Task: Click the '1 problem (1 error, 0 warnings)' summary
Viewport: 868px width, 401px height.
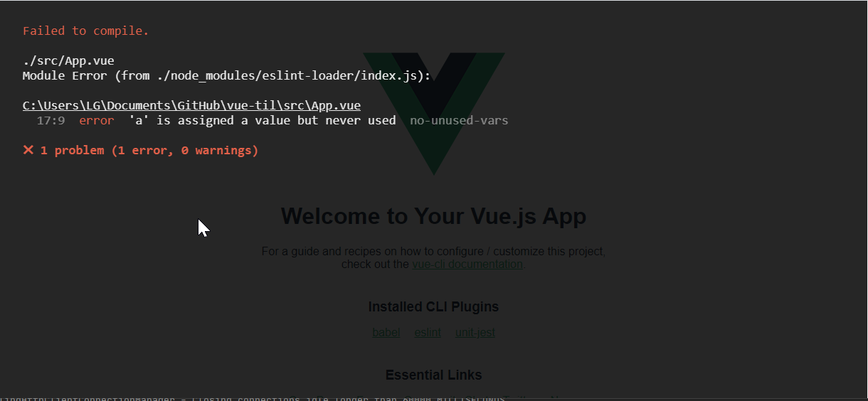Action: pos(149,151)
